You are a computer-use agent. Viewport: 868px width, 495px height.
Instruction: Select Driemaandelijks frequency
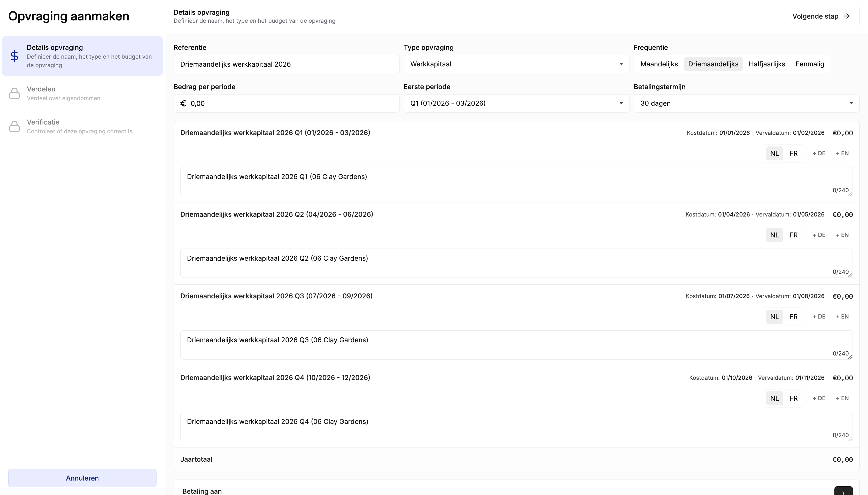pos(713,64)
